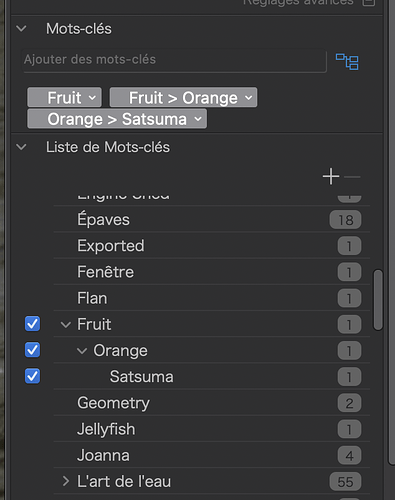The image size is (395, 500).
Task: Open the keyword hierarchy view icon
Action: (347, 62)
